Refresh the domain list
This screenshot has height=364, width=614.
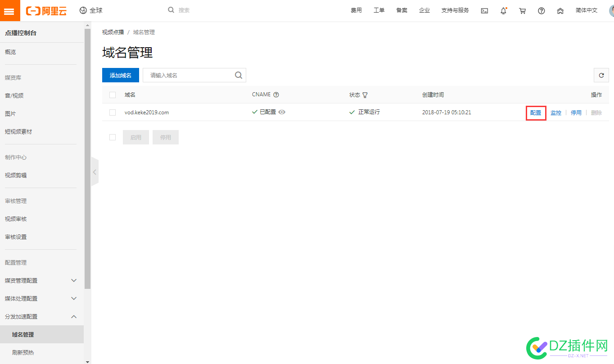click(x=601, y=75)
